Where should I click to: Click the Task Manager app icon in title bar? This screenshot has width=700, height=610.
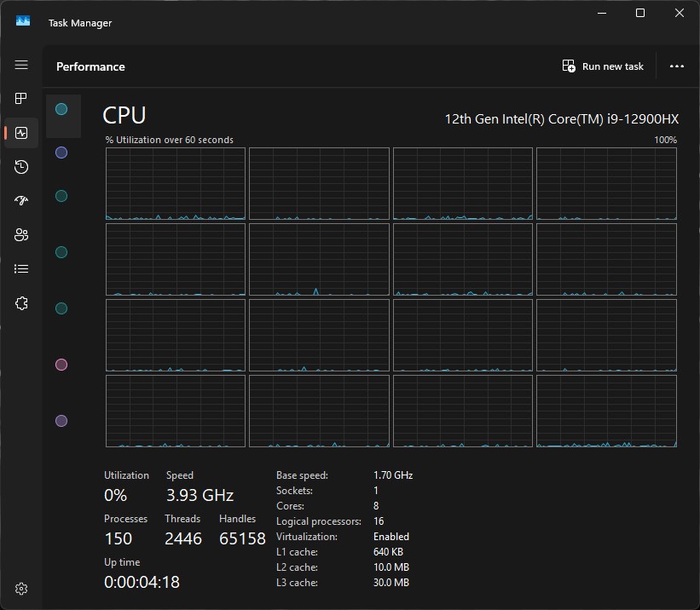click(x=23, y=21)
